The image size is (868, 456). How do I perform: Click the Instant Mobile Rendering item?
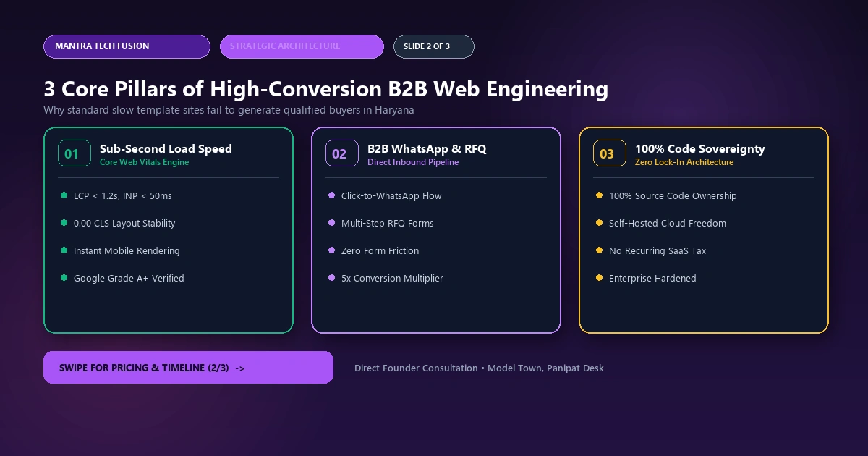(x=127, y=251)
